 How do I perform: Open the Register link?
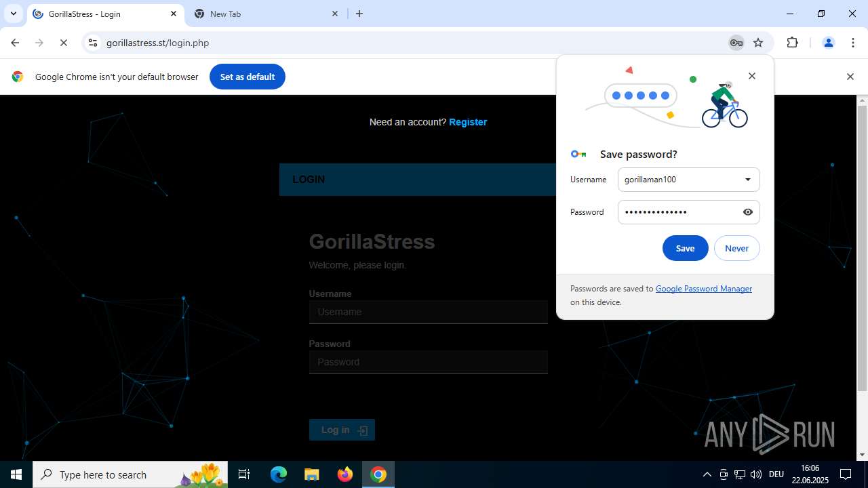point(468,122)
